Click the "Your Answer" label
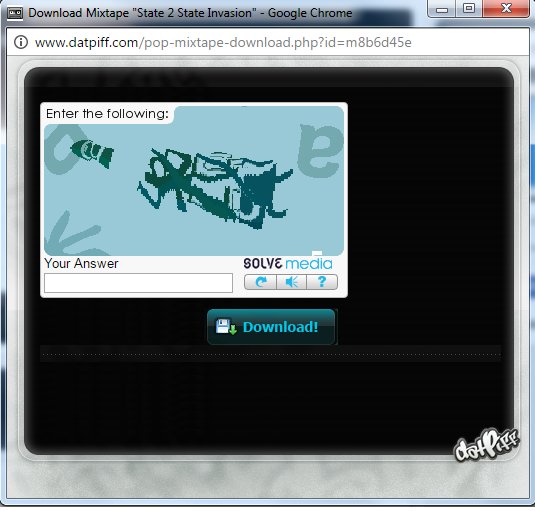The height and width of the screenshot is (511, 535). pyautogui.click(x=81, y=263)
